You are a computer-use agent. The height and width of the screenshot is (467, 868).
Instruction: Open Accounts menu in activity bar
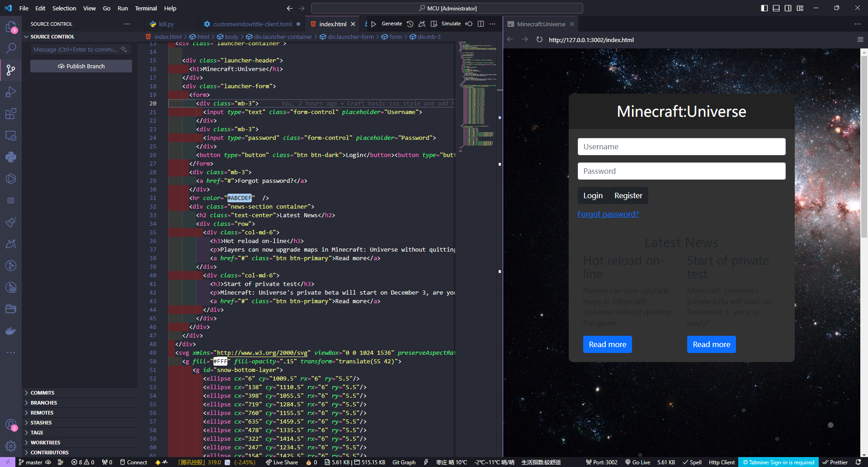(x=11, y=425)
